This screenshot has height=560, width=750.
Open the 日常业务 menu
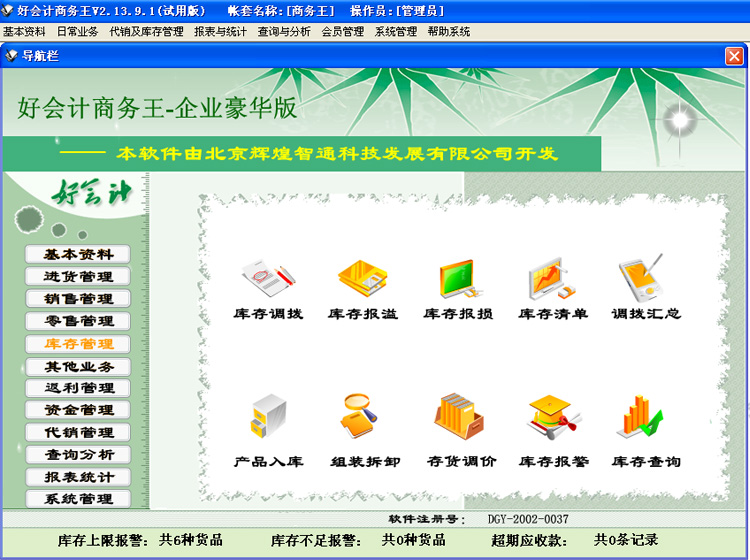(77, 32)
